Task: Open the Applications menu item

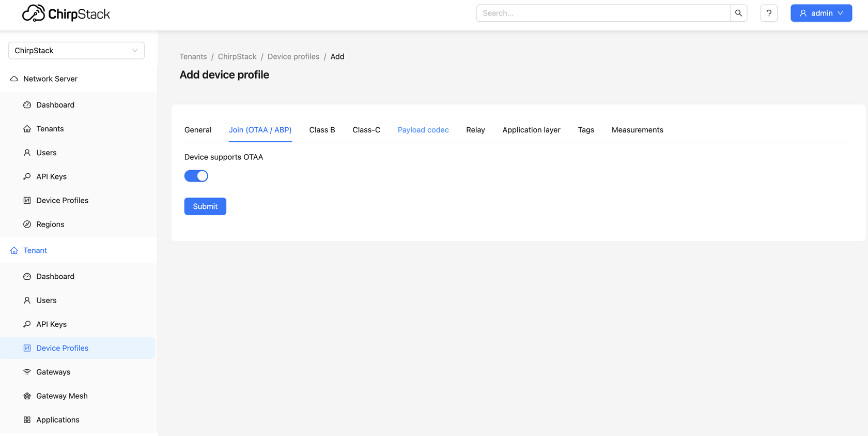Action: (79, 419)
